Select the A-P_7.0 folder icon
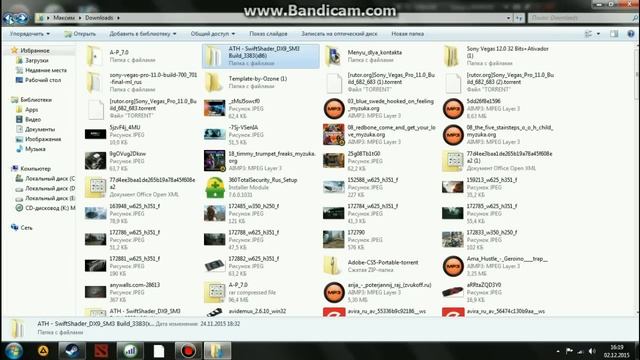This screenshot has height=360, width=640. pyautogui.click(x=94, y=56)
